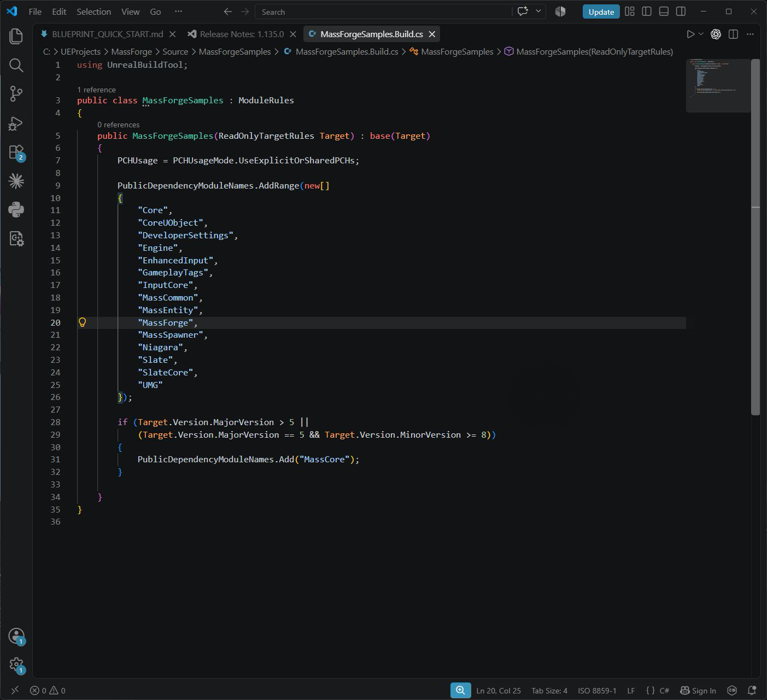Screen dimensions: 767x700
Task: Change Tab Size: 4 indentation setting
Action: click(x=549, y=690)
